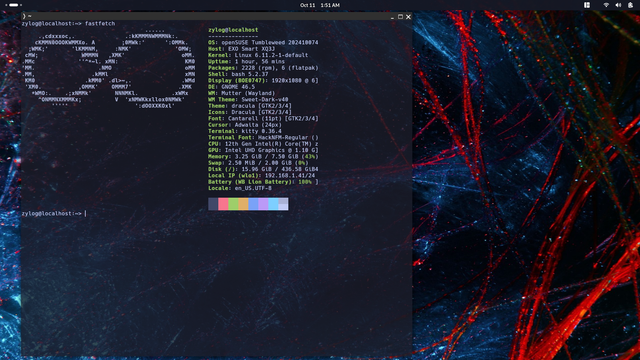Click the 'Display (BOE0747)' line

pos(263,80)
